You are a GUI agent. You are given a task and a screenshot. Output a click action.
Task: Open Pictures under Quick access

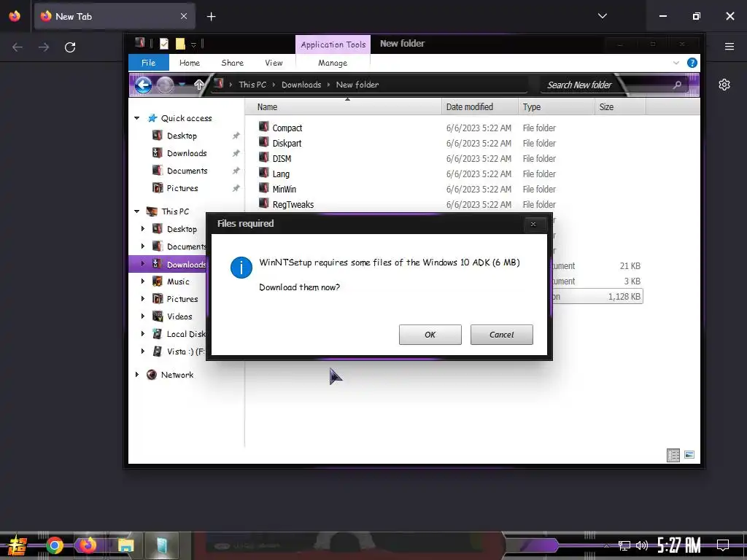tap(182, 188)
